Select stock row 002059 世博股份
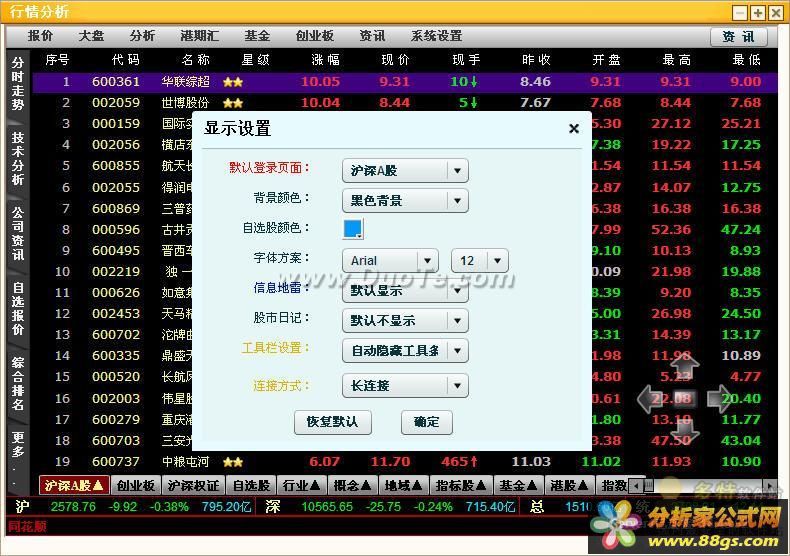 pyautogui.click(x=405, y=103)
